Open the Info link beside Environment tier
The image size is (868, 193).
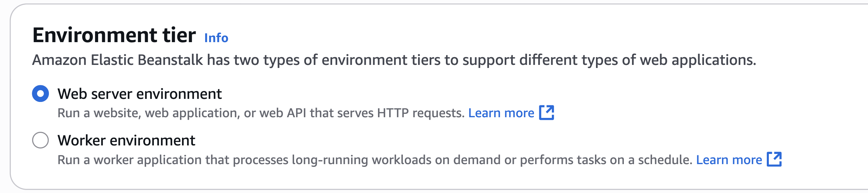point(216,38)
